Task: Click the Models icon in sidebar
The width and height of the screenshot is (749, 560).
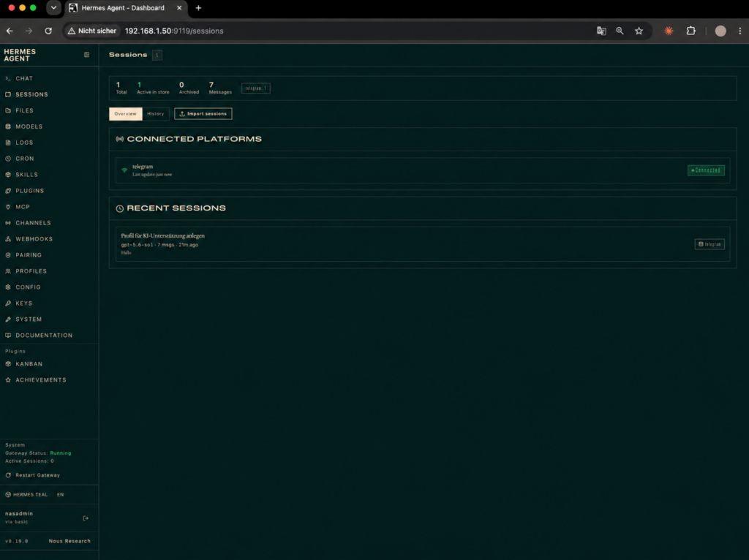Action: point(8,126)
